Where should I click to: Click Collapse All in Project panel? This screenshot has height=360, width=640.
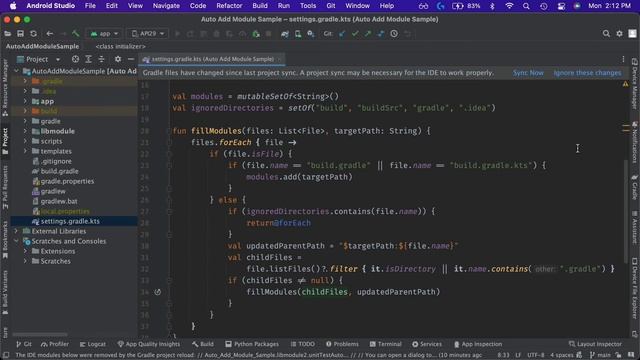(101, 59)
